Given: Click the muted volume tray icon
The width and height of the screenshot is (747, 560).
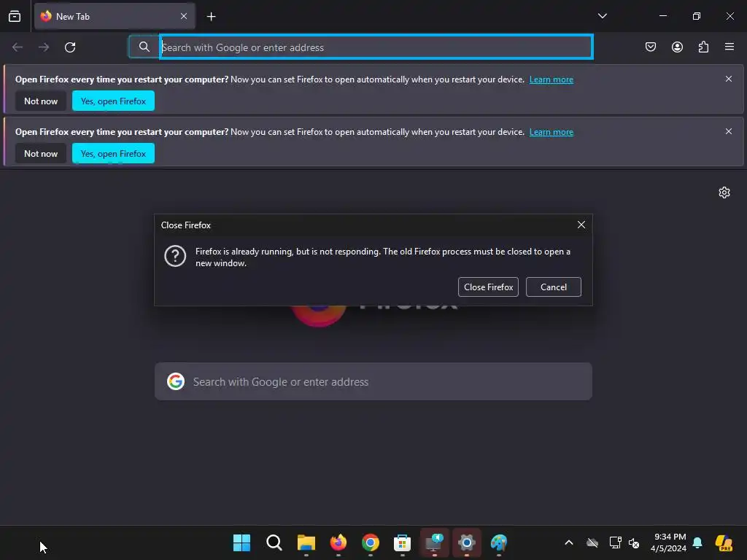Looking at the screenshot, I should point(634,542).
